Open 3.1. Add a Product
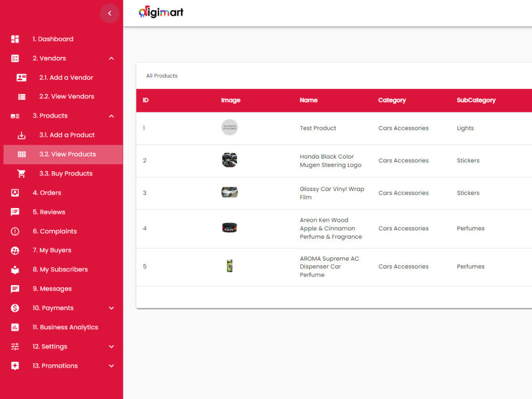532x399 pixels. [67, 135]
